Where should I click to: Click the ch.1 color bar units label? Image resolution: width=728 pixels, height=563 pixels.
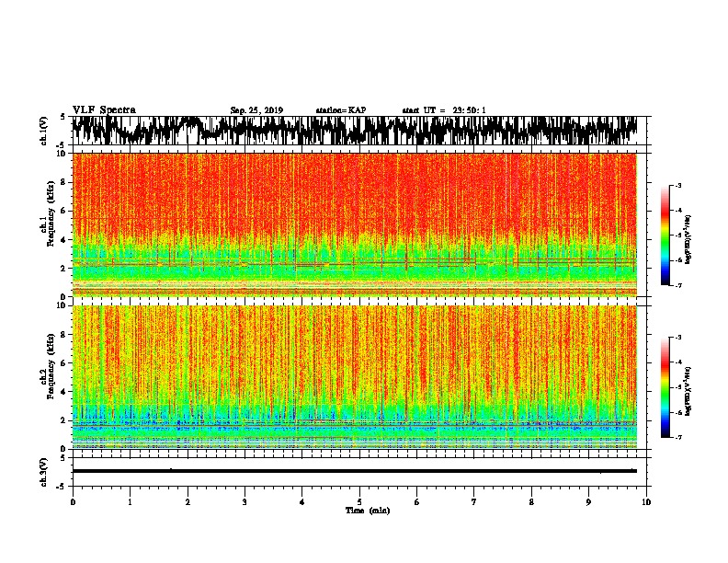[688, 240]
